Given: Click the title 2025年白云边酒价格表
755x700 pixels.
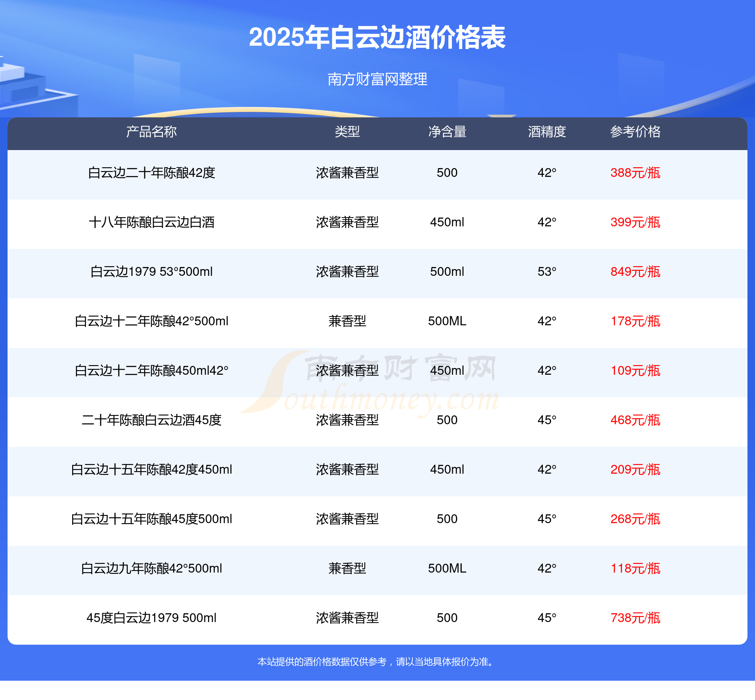Looking at the screenshot, I should point(377,38).
